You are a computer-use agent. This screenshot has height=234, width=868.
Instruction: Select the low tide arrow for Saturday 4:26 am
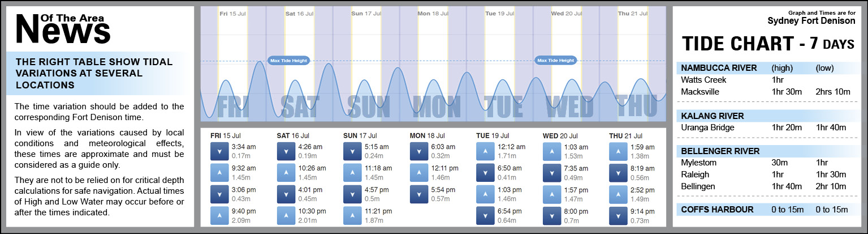[286, 151]
